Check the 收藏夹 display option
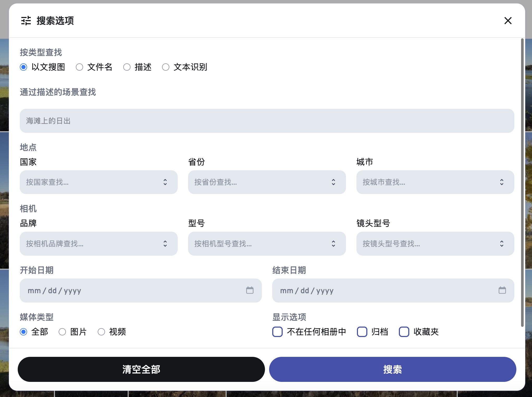 [x=404, y=332]
